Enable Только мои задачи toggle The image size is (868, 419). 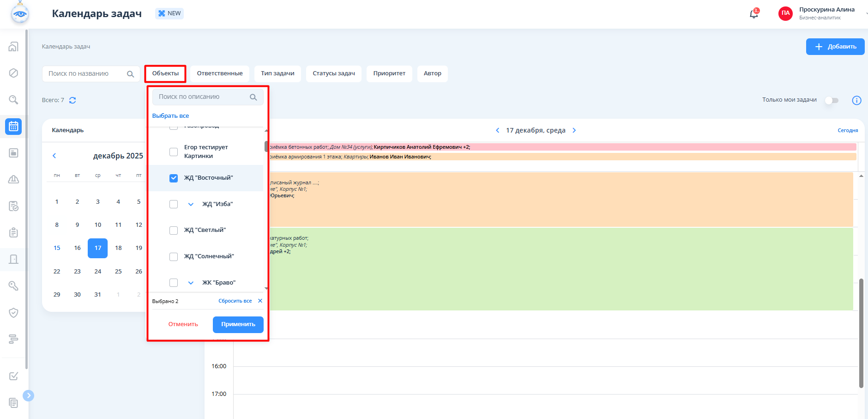(832, 100)
